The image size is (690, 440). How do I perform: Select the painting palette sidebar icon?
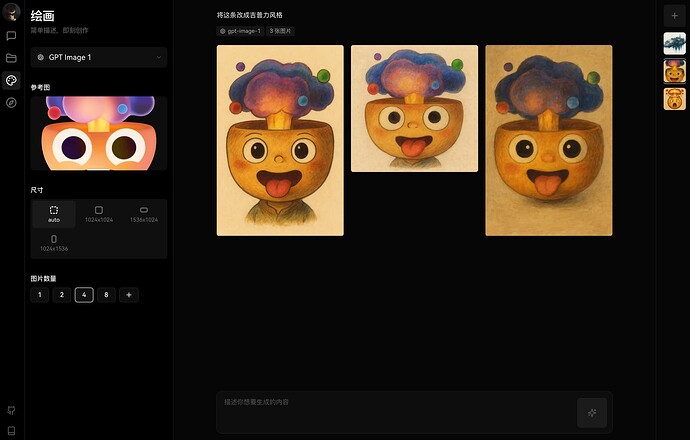coord(11,81)
